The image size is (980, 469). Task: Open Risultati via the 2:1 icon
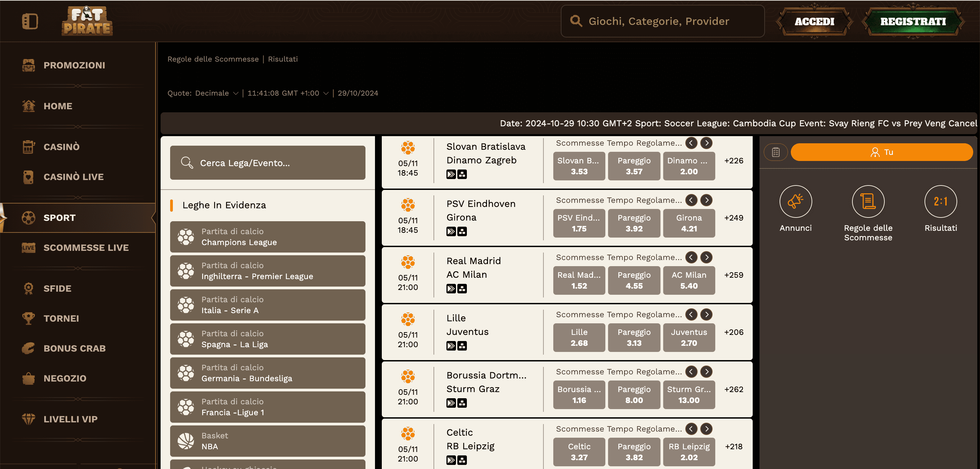click(x=941, y=201)
